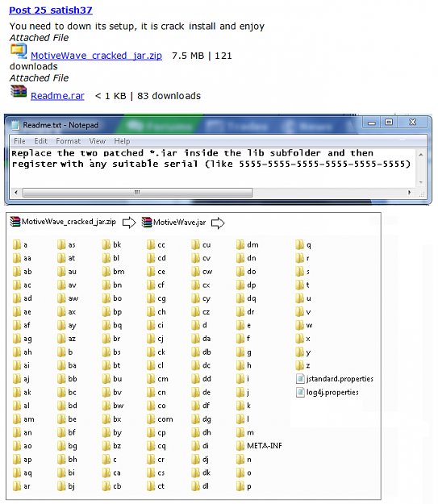The height and width of the screenshot is (504, 438).
Task: Select the folder named com
Action: pyautogui.click(x=160, y=419)
